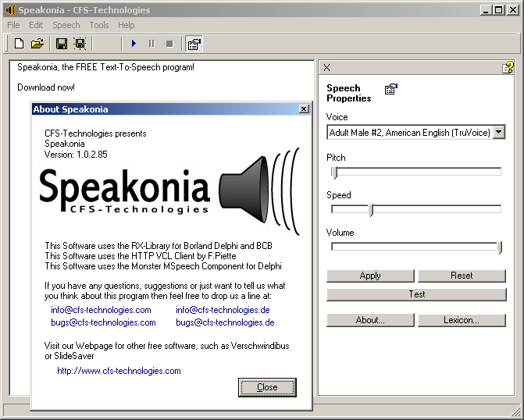Click the About... button in panel
This screenshot has width=524, height=420.
(x=370, y=320)
